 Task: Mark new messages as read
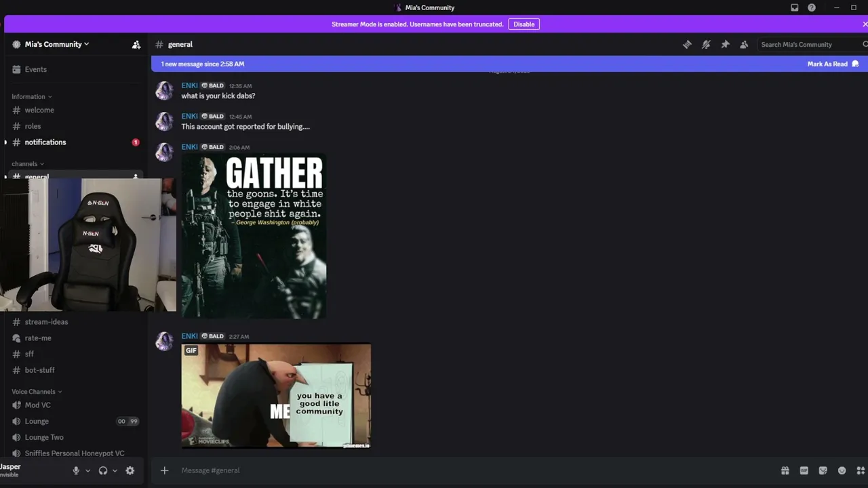[833, 64]
